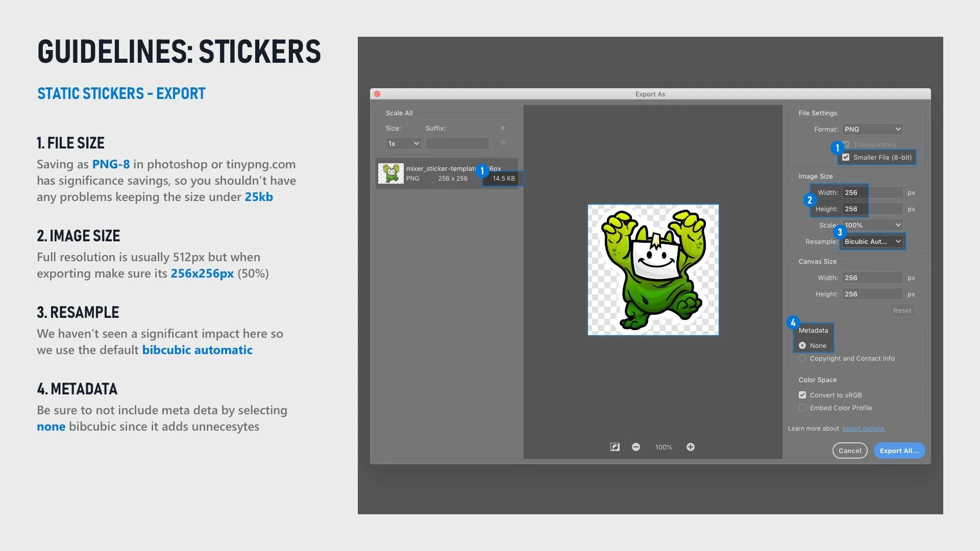
Task: Click the trash icon beside Suffix field
Action: (503, 143)
